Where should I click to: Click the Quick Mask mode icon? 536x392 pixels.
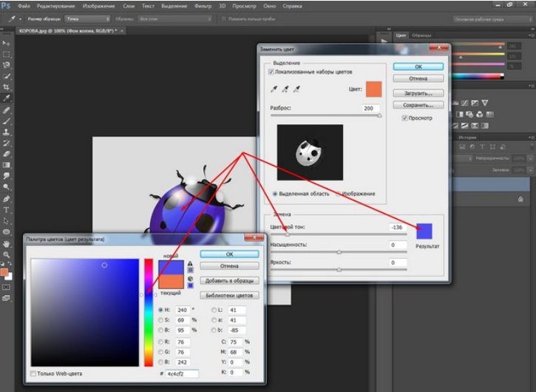click(6, 287)
